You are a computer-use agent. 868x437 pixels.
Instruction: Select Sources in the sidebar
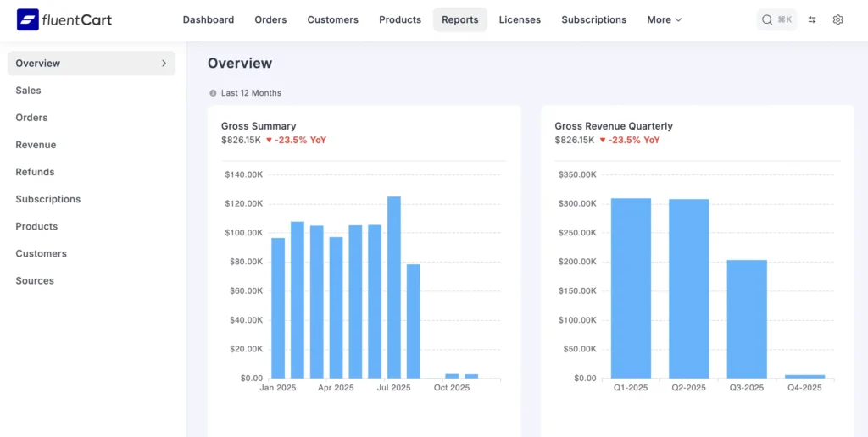point(35,281)
